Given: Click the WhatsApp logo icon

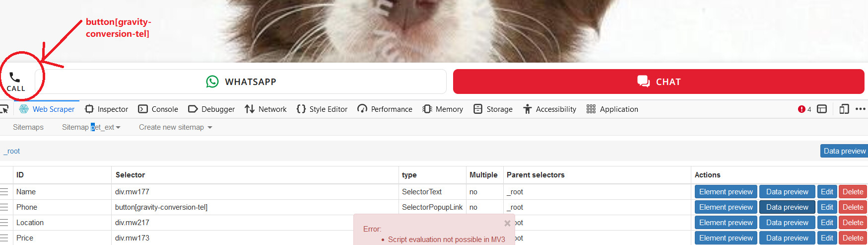Looking at the screenshot, I should click(x=212, y=82).
